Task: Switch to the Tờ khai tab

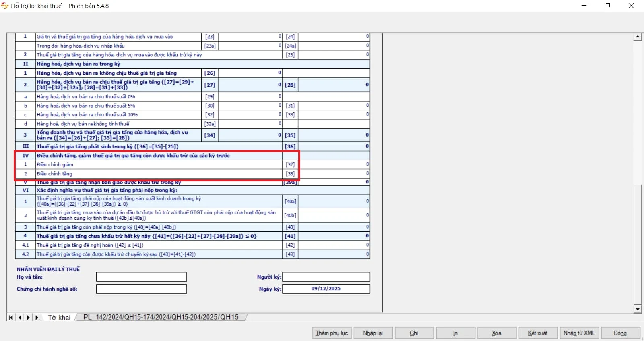Action: 59,318
